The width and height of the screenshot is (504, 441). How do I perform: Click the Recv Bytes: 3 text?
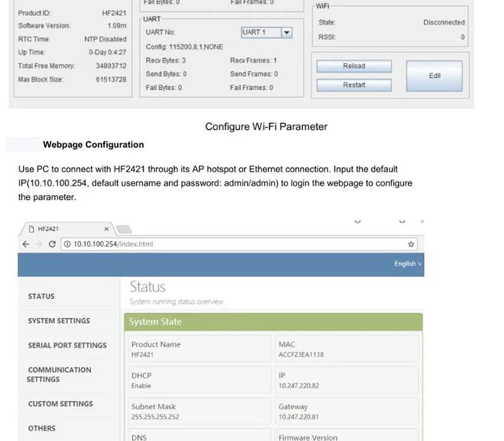click(166, 60)
